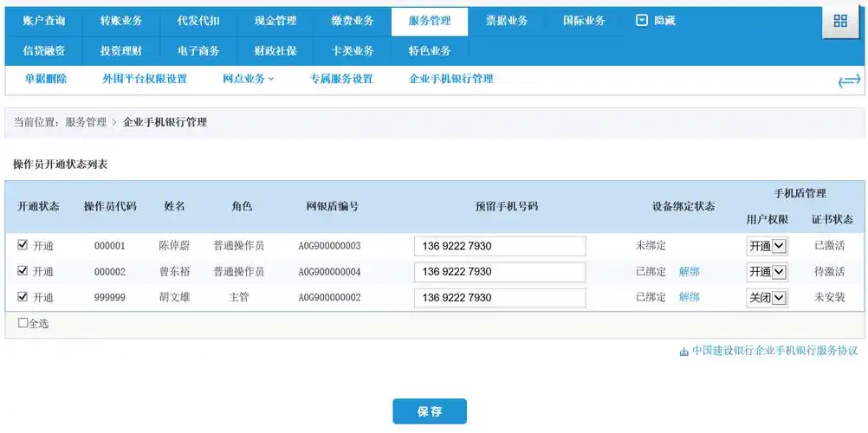868x433 pixels.
Task: Click the 主管 role cell
Action: click(238, 297)
